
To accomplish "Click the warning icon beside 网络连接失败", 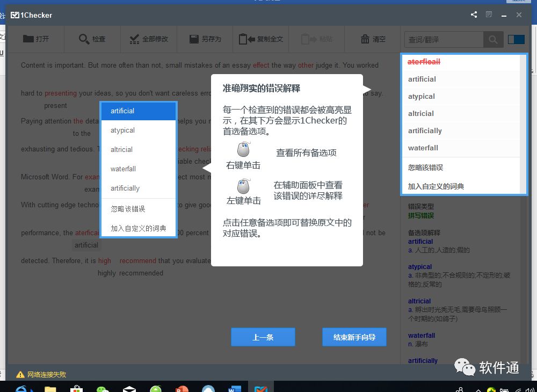I will tap(20, 374).
